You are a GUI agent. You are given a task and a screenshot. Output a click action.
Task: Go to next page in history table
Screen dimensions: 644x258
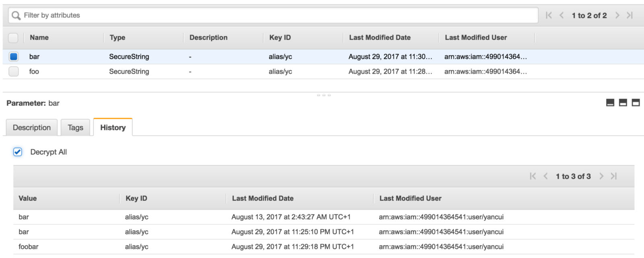[601, 176]
